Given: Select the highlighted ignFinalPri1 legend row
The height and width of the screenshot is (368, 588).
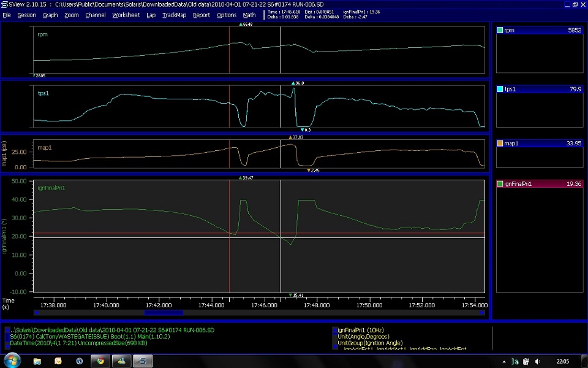Looking at the screenshot, I should pyautogui.click(x=540, y=183).
